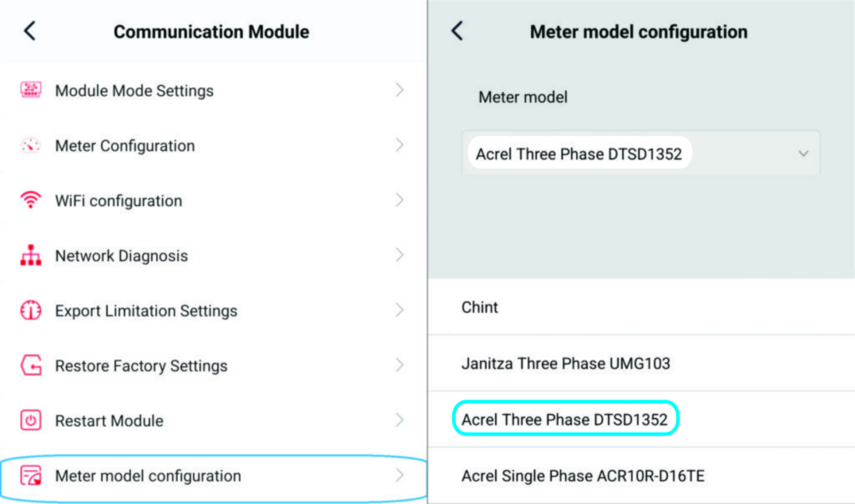Expand the WiFi configuration chevron
This screenshot has height=504, width=855.
(x=399, y=200)
